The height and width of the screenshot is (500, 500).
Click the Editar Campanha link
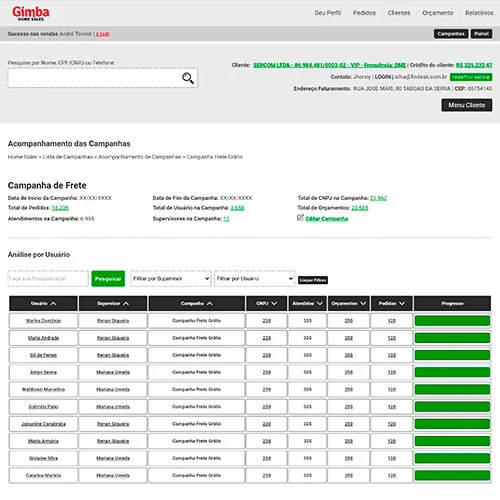pyautogui.click(x=327, y=219)
